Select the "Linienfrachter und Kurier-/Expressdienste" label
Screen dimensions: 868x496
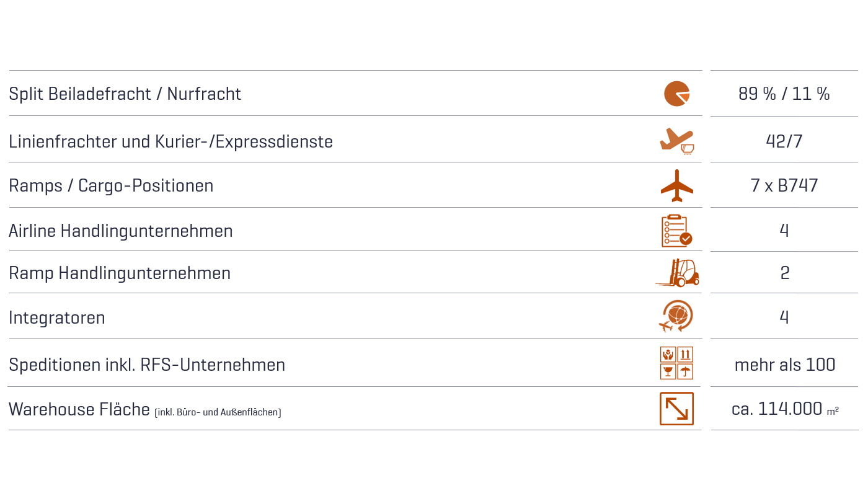170,141
